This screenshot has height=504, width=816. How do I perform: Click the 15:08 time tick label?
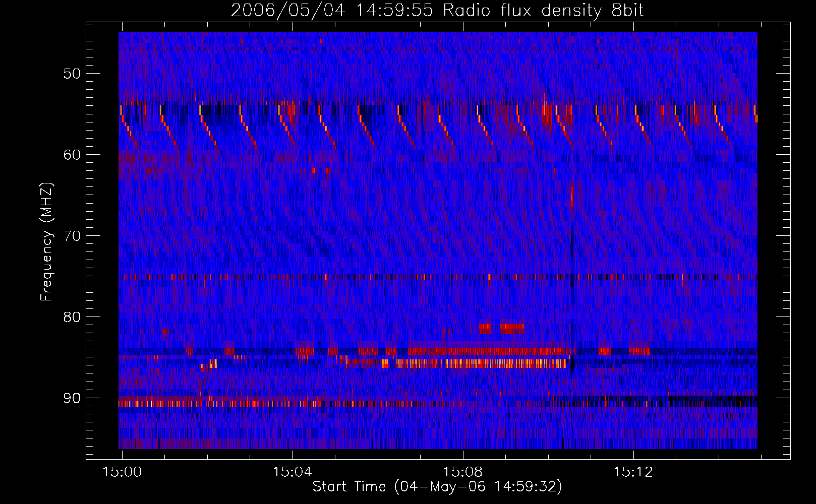pyautogui.click(x=463, y=472)
